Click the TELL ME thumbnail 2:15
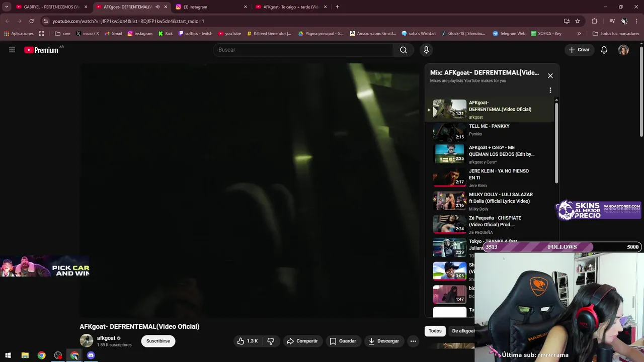Screen dimensions: 644x362 click(450, 132)
